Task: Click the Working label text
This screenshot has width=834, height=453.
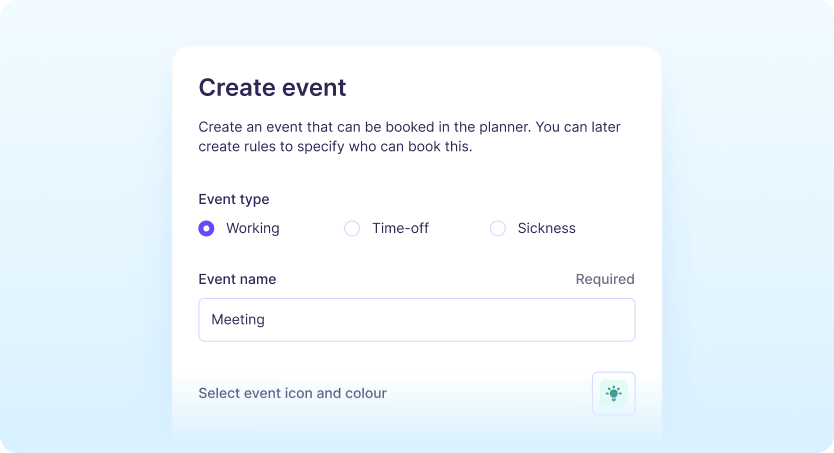Action: (x=252, y=228)
